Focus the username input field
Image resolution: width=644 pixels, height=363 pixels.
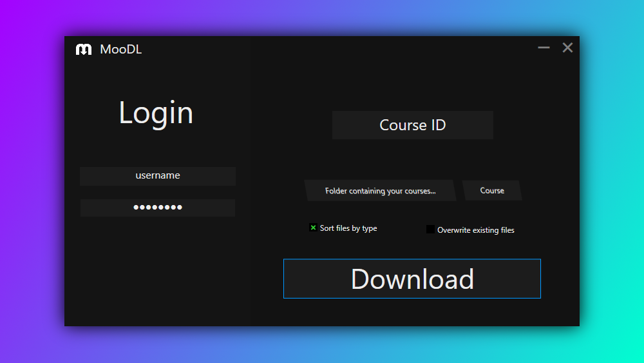pyautogui.click(x=158, y=176)
